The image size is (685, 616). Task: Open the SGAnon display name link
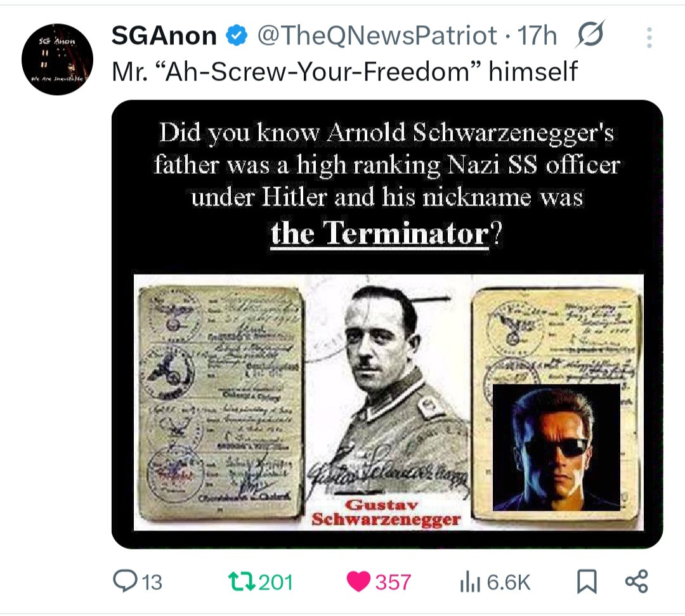164,36
